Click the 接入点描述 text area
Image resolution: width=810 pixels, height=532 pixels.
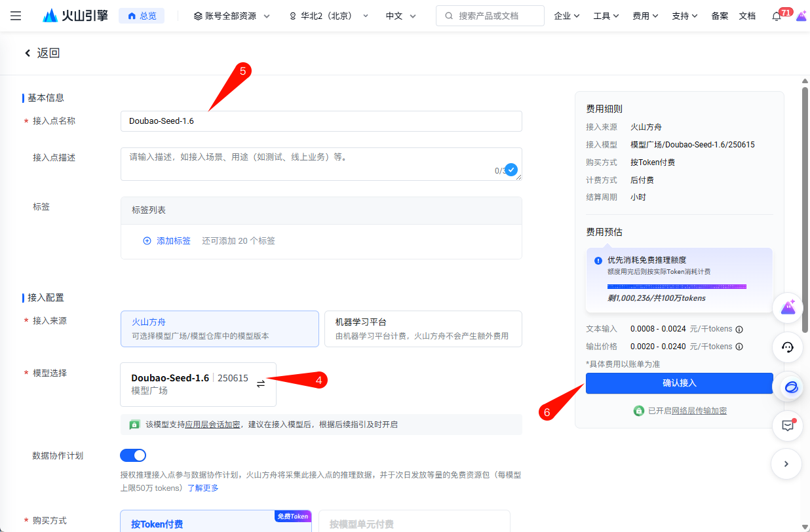coord(321,164)
